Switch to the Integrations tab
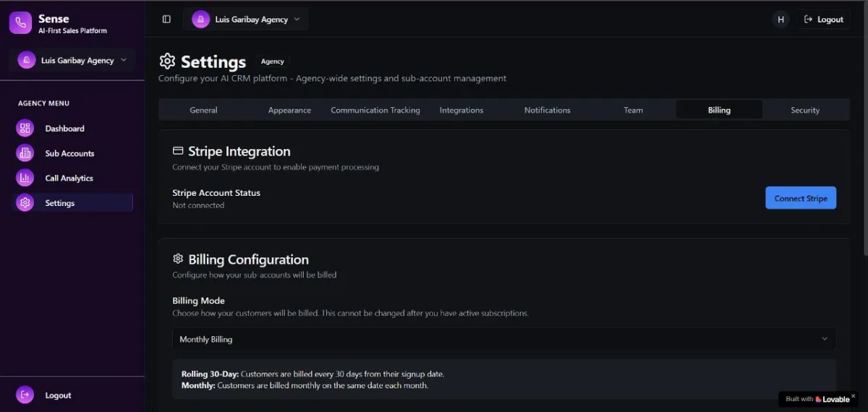This screenshot has width=868, height=412. [461, 110]
